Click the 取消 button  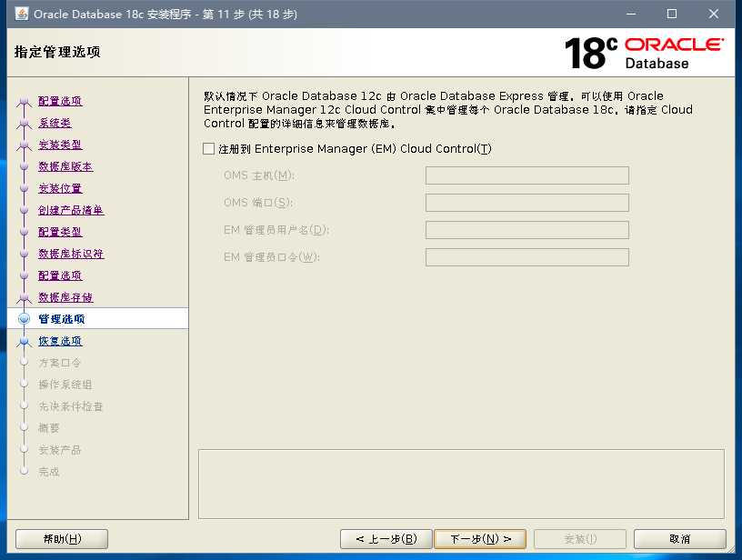coord(679,539)
